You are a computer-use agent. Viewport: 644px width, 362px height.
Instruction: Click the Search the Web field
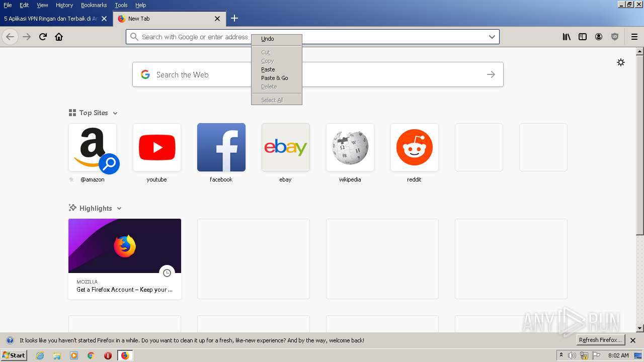318,74
